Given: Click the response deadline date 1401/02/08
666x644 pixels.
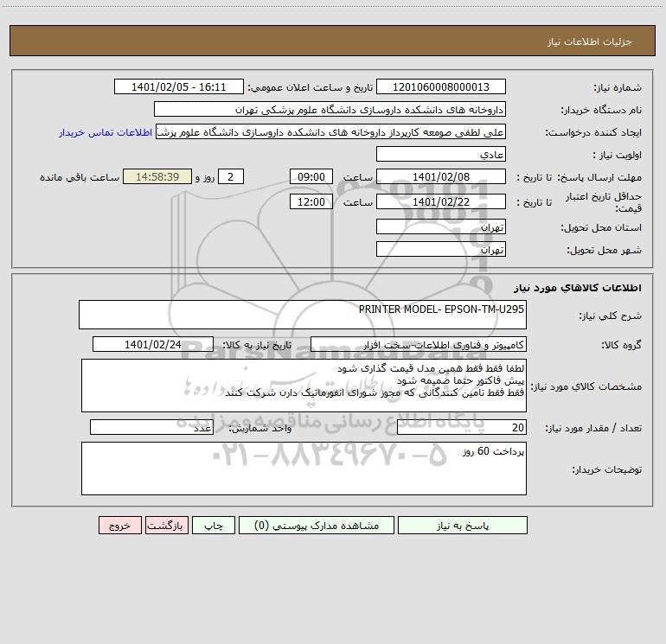Looking at the screenshot, I should point(441,176).
